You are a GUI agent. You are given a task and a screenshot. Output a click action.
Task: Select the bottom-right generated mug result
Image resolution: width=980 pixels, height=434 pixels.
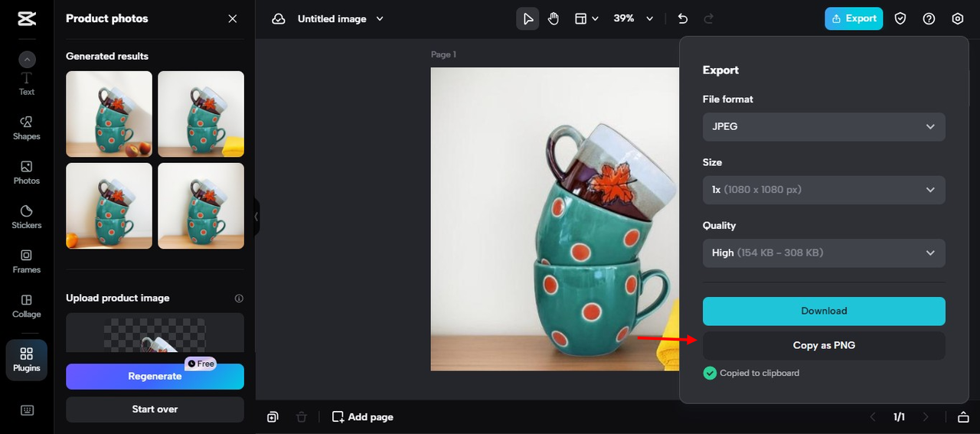click(x=201, y=206)
